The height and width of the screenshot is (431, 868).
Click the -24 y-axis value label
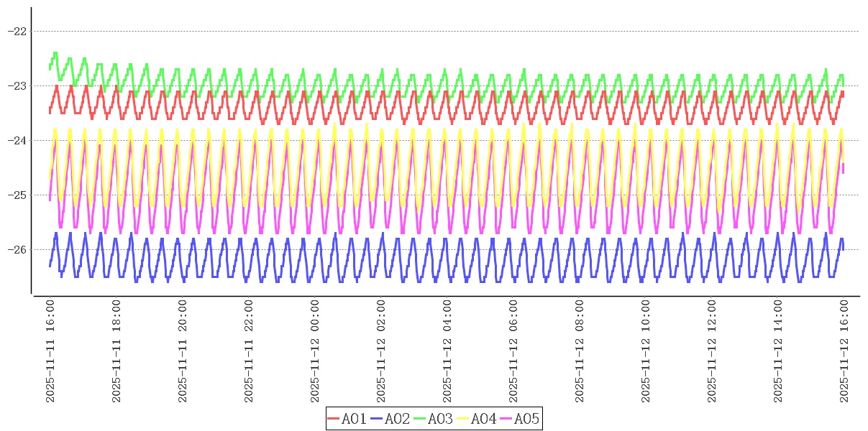pyautogui.click(x=17, y=140)
